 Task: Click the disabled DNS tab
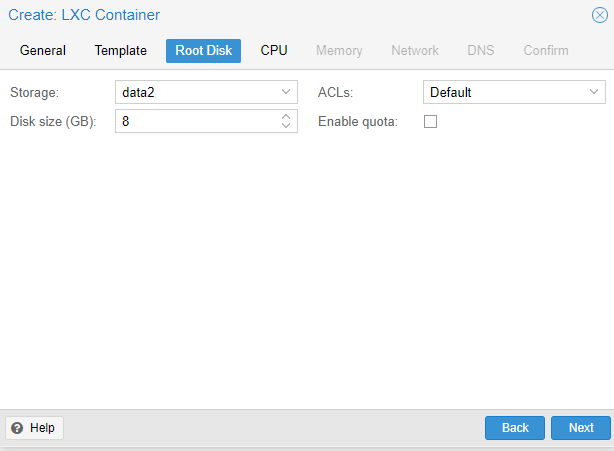click(x=480, y=51)
